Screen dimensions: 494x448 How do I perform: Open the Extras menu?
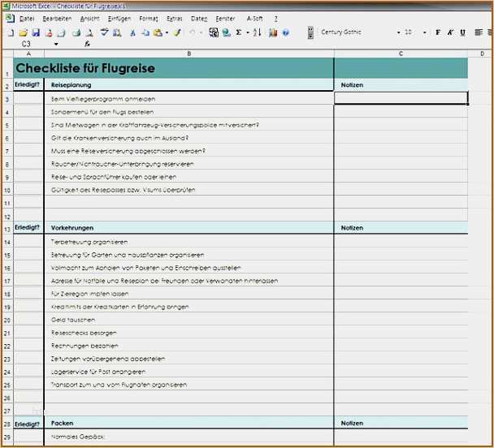pyautogui.click(x=175, y=19)
